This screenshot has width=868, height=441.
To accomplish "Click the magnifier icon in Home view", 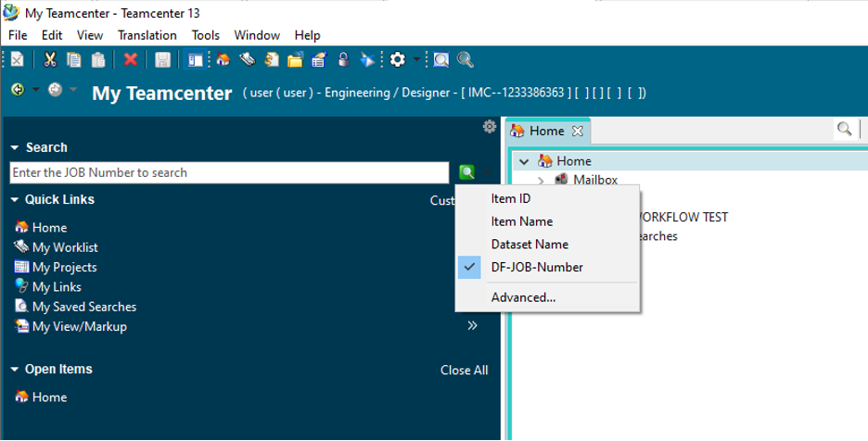I will tap(844, 129).
